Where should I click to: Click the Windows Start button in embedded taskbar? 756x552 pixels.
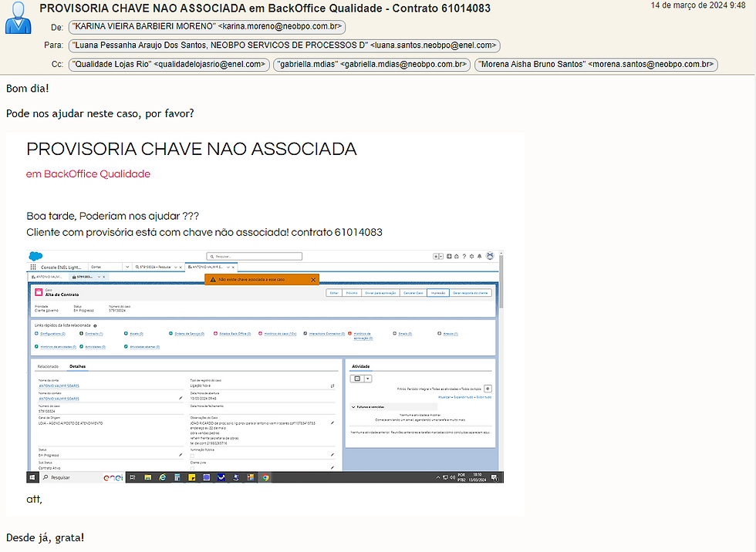tap(32, 477)
